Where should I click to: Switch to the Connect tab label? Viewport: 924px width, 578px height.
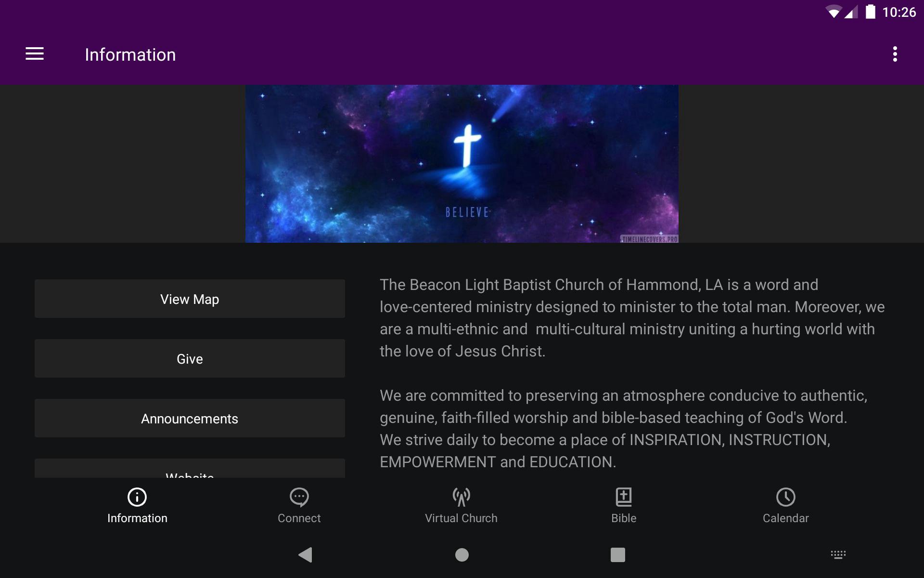point(299,518)
